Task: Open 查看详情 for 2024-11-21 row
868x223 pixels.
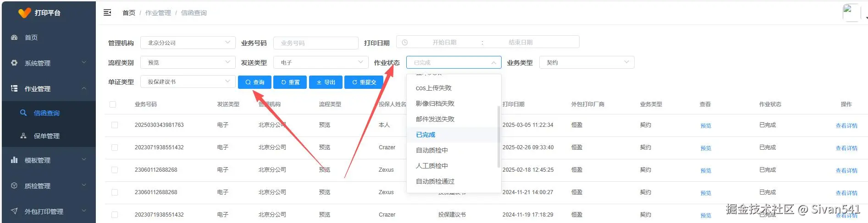Action: click(846, 193)
